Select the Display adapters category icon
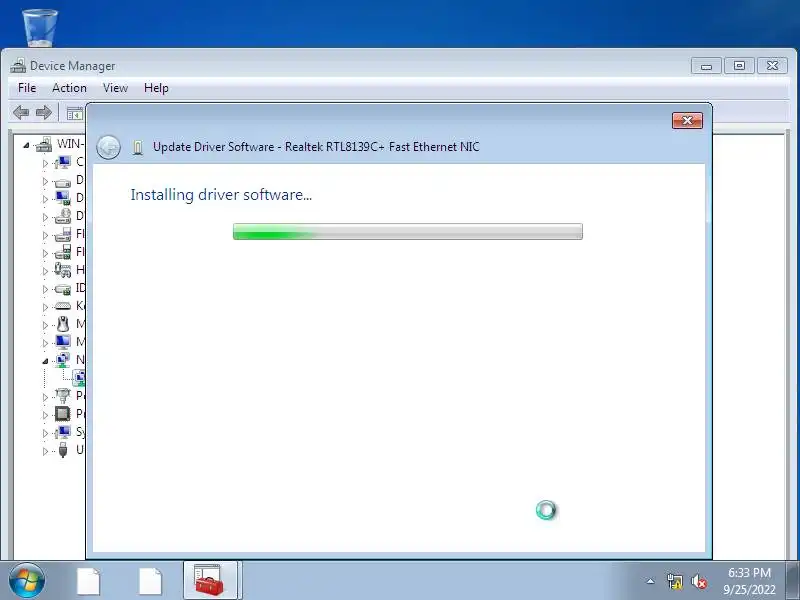The height and width of the screenshot is (600, 800). pyautogui.click(x=63, y=198)
